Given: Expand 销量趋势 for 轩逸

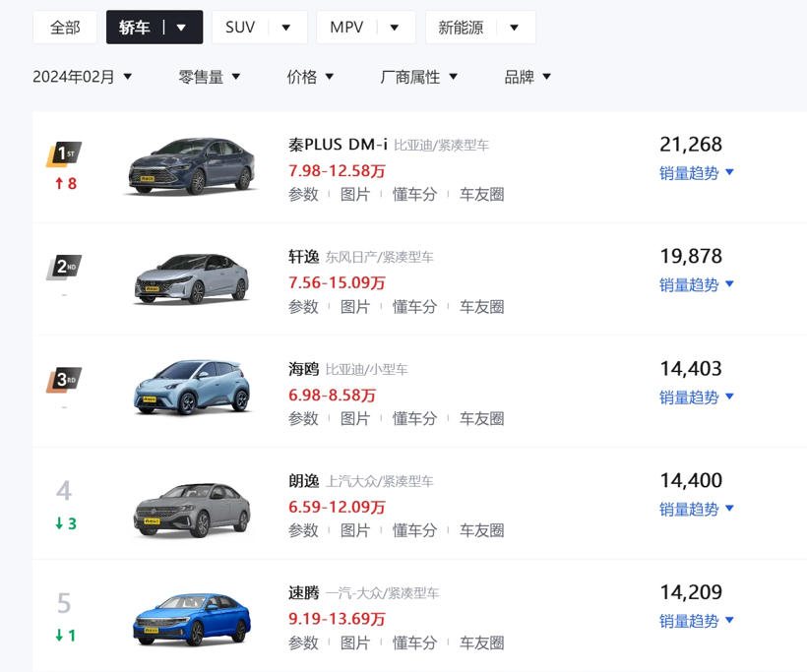Looking at the screenshot, I should pos(697,284).
